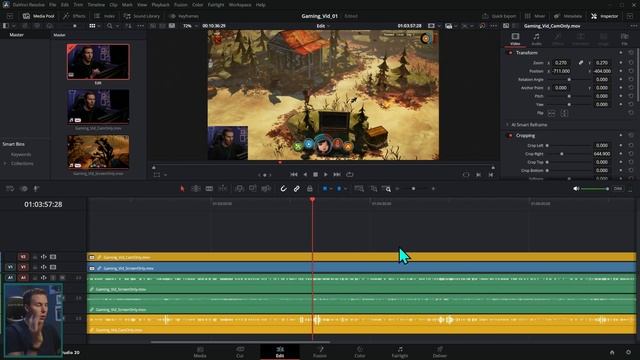The image size is (640, 360).
Task: Click the DIM audio button
Action: [618, 189]
